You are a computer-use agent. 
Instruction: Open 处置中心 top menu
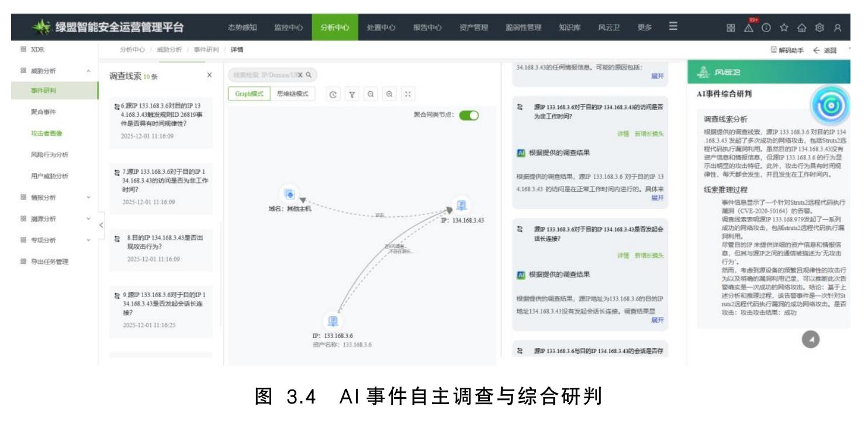point(381,27)
